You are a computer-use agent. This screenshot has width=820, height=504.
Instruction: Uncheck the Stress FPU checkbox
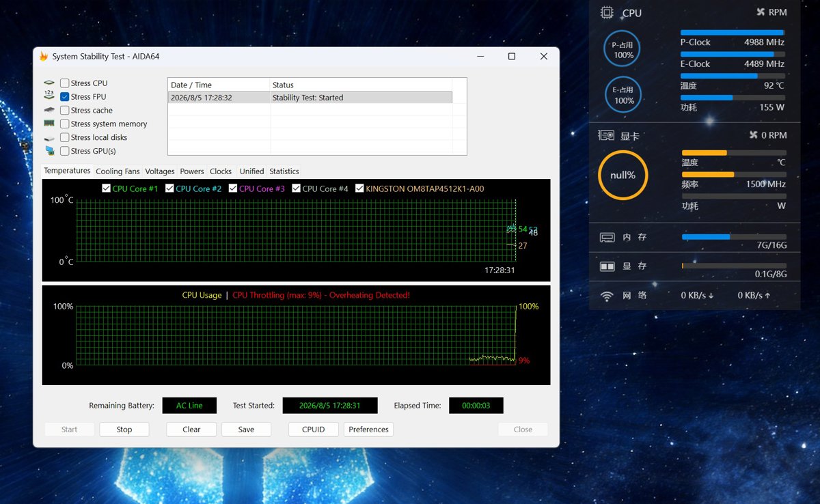point(65,97)
